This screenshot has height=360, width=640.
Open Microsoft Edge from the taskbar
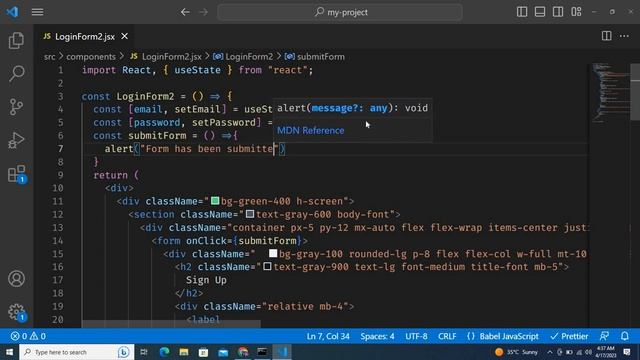[164, 352]
